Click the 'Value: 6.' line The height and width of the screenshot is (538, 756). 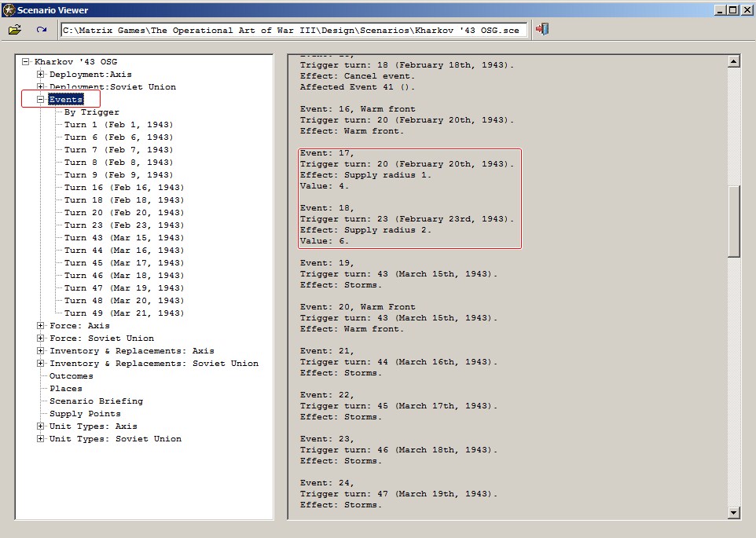click(x=324, y=241)
